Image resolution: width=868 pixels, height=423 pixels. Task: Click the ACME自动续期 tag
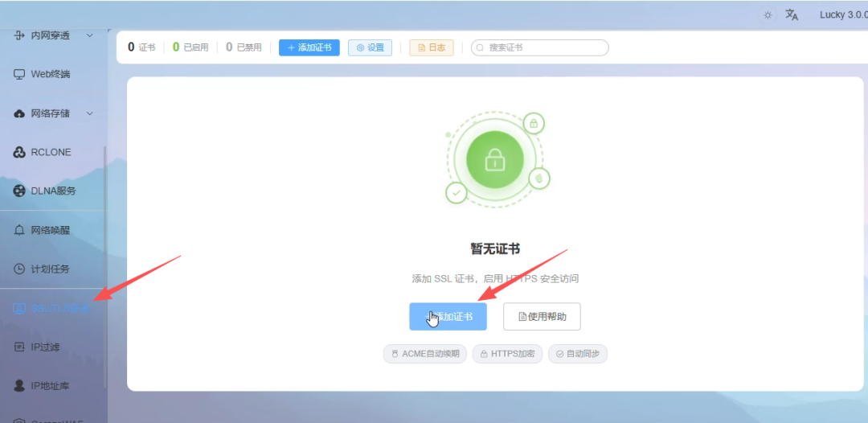coord(425,354)
